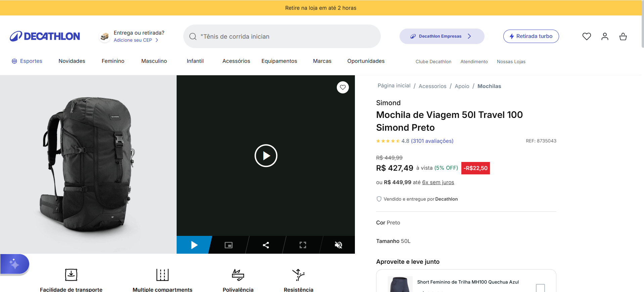This screenshot has height=292, width=644.
Task: Go to Página inicial breadcrumb
Action: tap(394, 86)
